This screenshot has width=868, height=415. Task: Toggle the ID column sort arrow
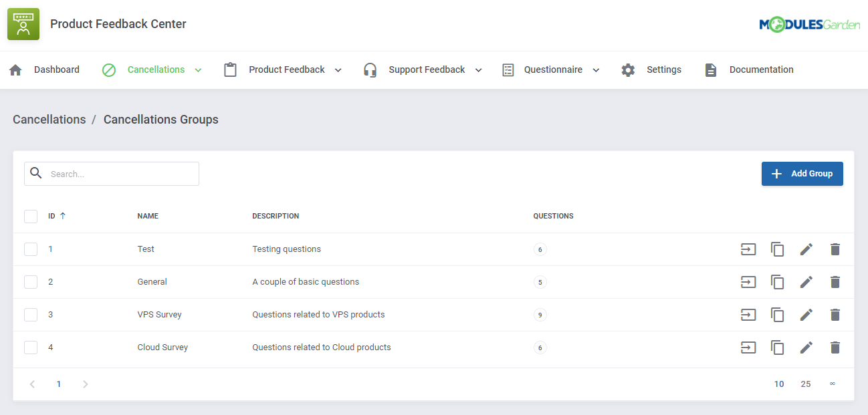[62, 216]
